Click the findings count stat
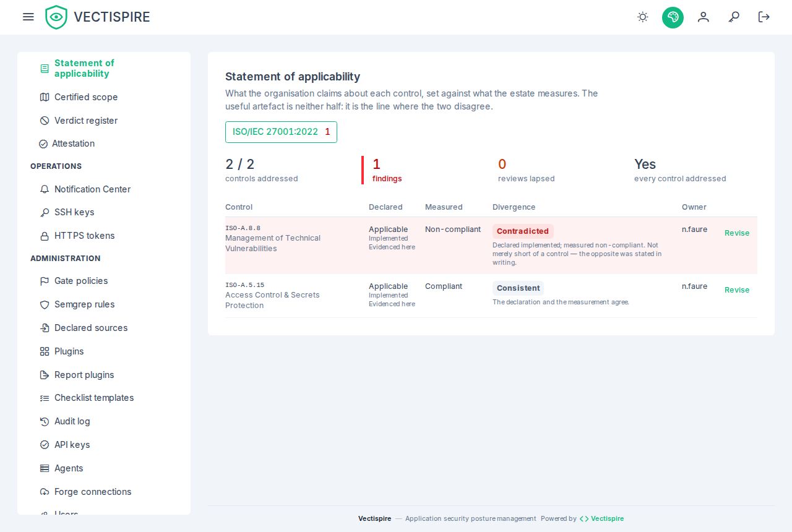Screen dimensions: 792x532 pos(387,170)
